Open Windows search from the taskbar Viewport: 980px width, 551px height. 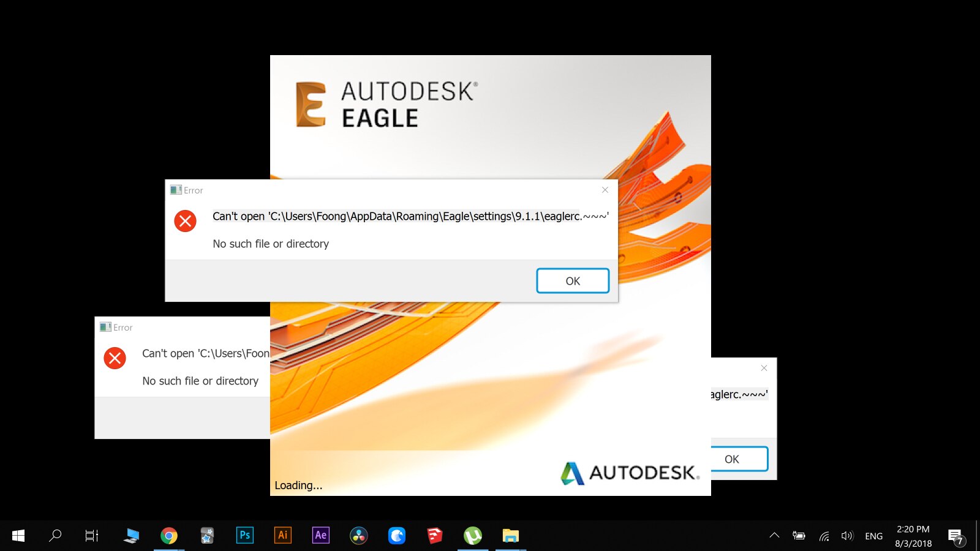click(55, 536)
